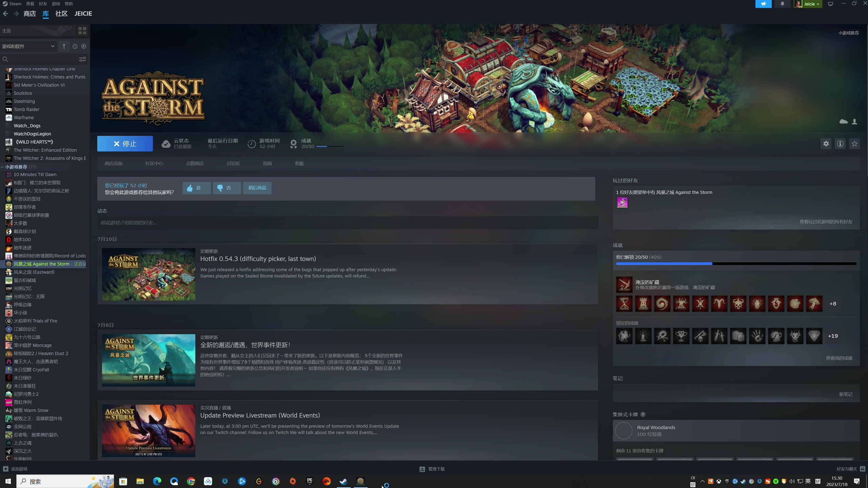Click the friend avatar in wishlist panel

[622, 203]
